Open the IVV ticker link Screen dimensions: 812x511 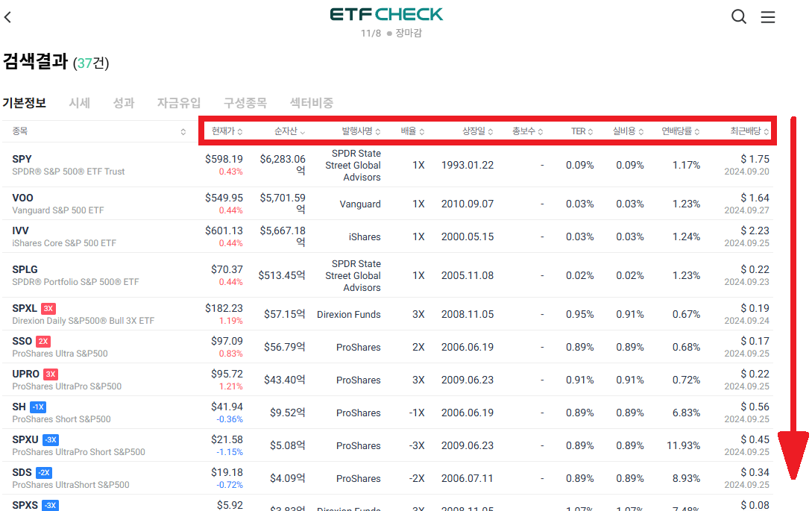[x=20, y=231]
